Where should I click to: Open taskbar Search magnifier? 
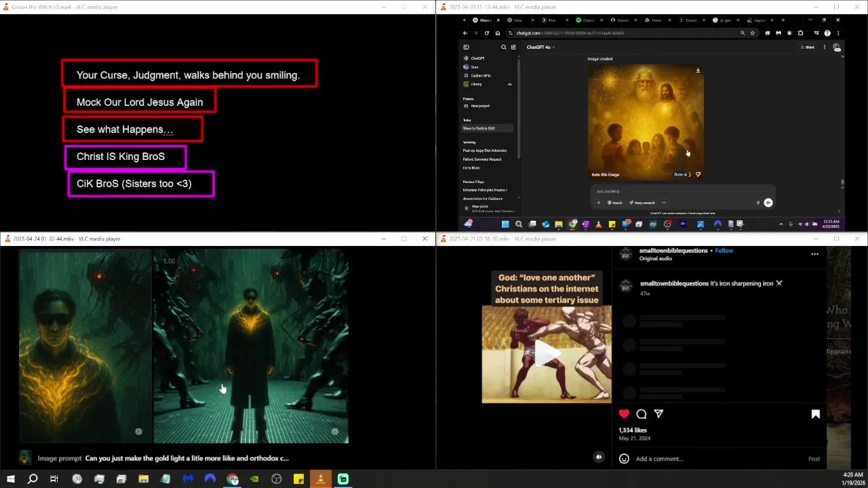(x=33, y=479)
